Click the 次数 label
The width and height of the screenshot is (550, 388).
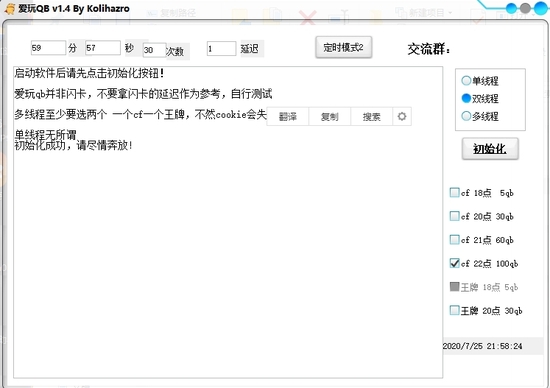coord(175,52)
